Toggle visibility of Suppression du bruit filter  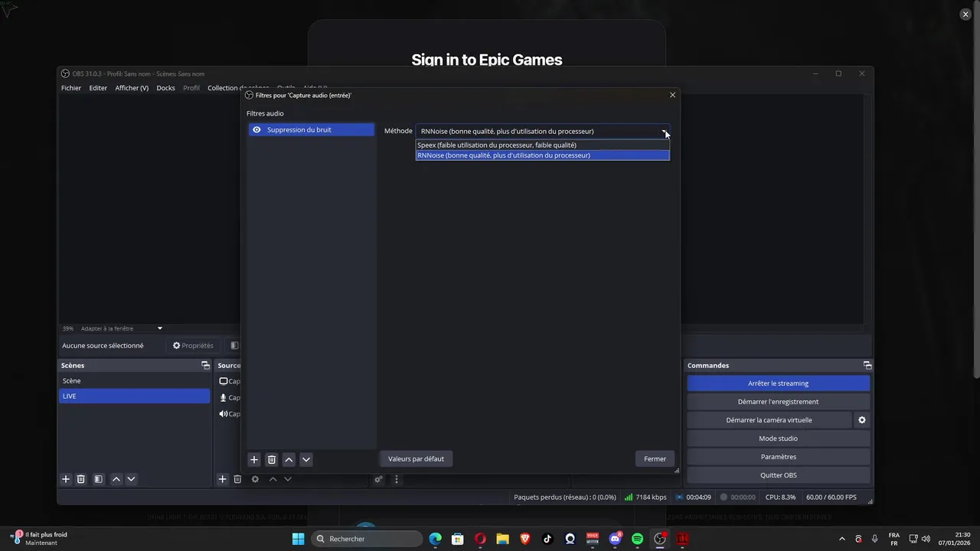[256, 130]
